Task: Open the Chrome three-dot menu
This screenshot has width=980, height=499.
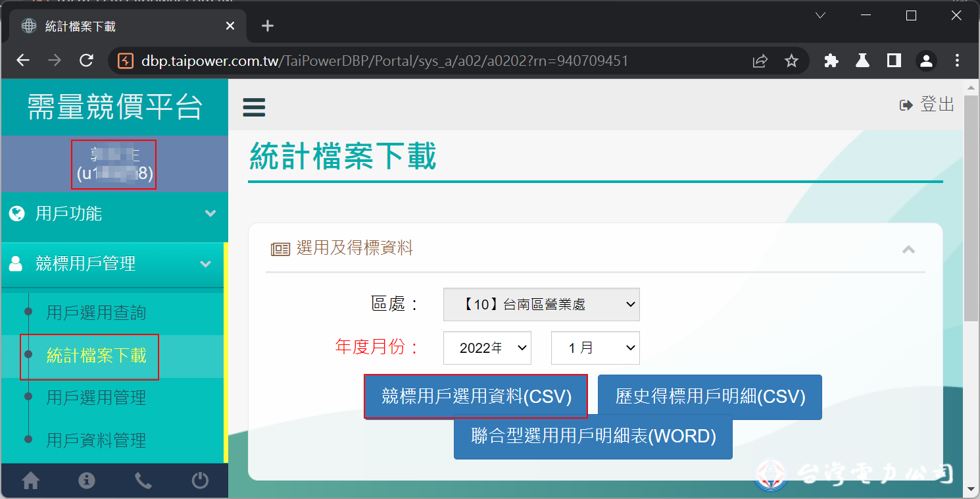Action: [x=958, y=61]
